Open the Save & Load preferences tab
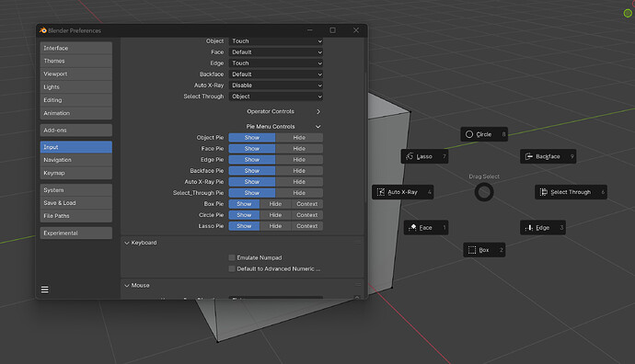Image resolution: width=635 pixels, height=364 pixels. point(76,203)
